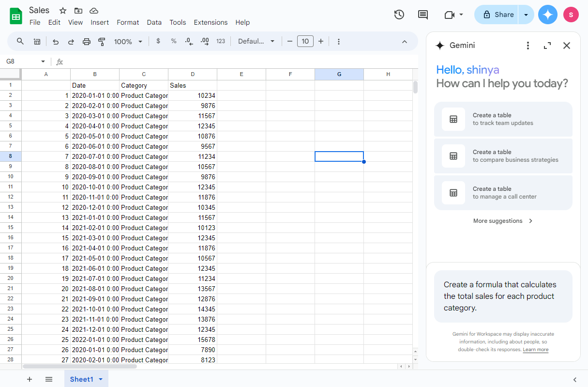588x387 pixels.
Task: Click the Share button
Action: click(497, 15)
